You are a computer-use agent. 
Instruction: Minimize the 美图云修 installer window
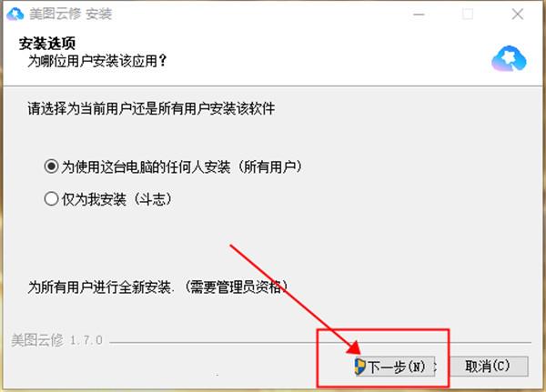pos(419,15)
